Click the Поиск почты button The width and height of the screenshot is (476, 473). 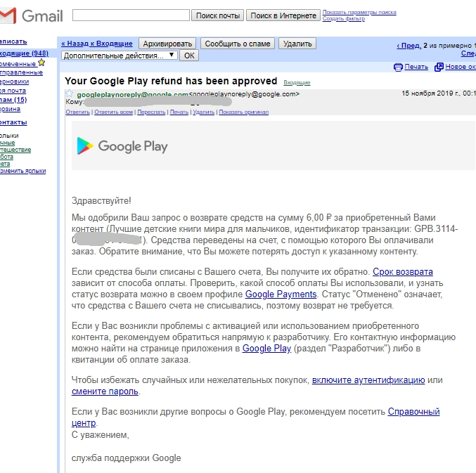[x=218, y=15]
